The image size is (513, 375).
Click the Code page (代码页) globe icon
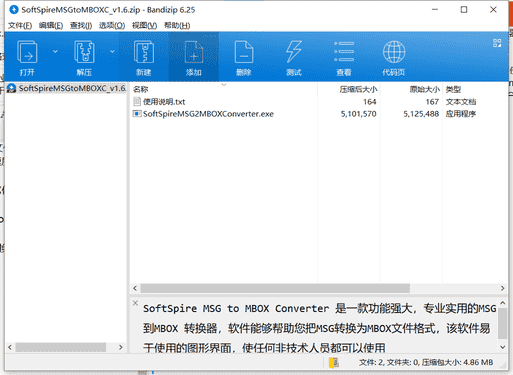[x=394, y=52]
